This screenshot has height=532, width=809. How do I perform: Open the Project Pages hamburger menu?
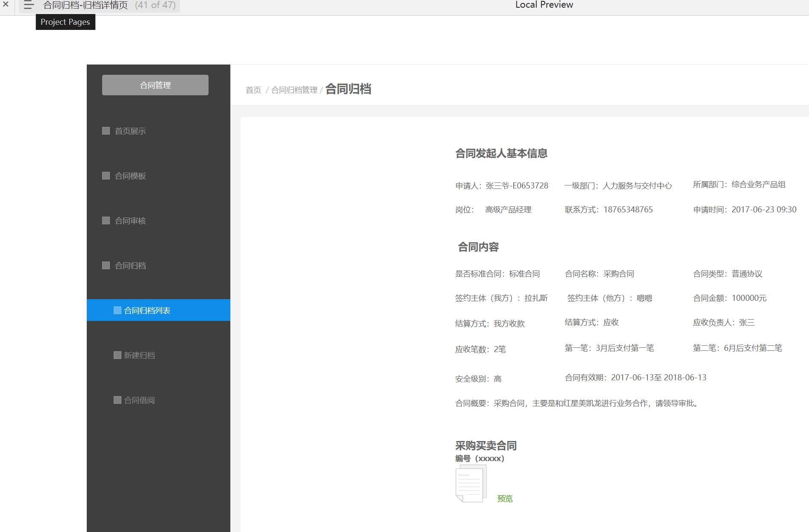tap(29, 5)
